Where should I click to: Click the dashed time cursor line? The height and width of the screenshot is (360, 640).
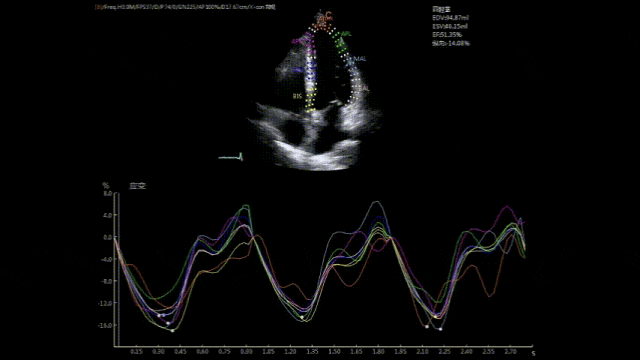tap(119, 269)
